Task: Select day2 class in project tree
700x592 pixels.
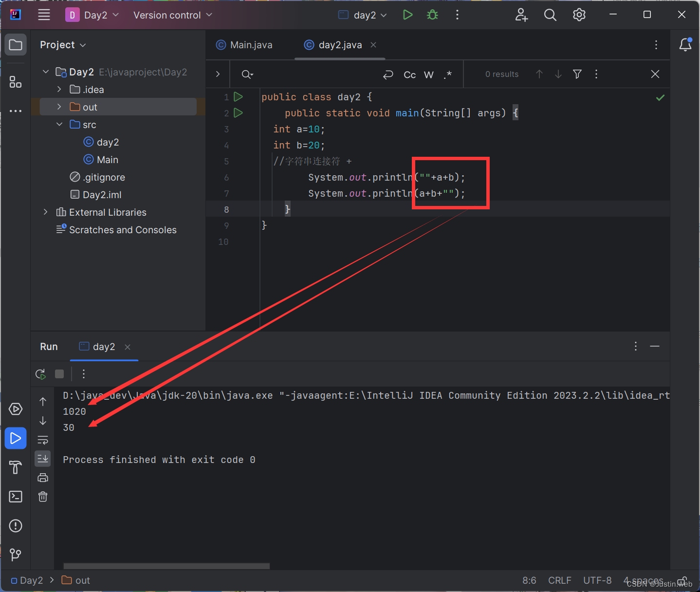Action: click(101, 142)
